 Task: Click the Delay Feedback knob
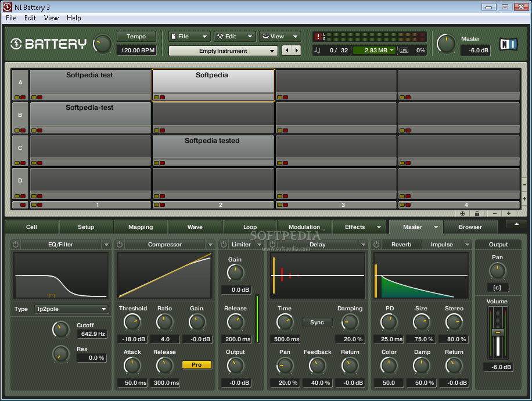317,366
